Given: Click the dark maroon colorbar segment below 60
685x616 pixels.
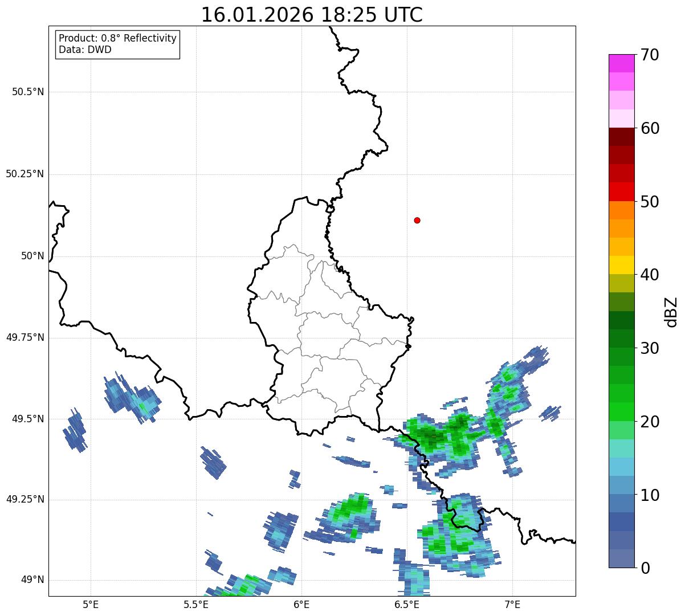Looking at the screenshot, I should (x=621, y=137).
